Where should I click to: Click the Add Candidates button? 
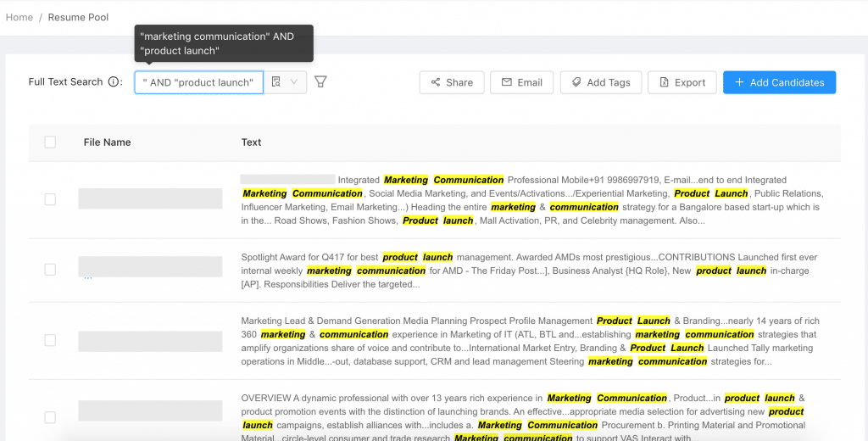780,82
